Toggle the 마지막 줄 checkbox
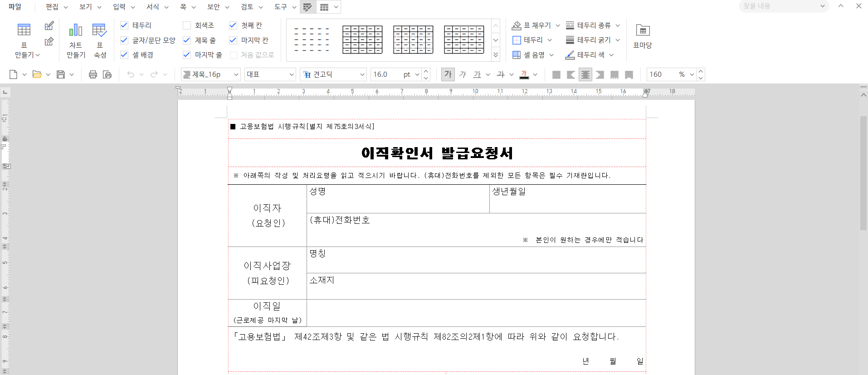Image resolution: width=868 pixels, height=375 pixels. pos(187,55)
